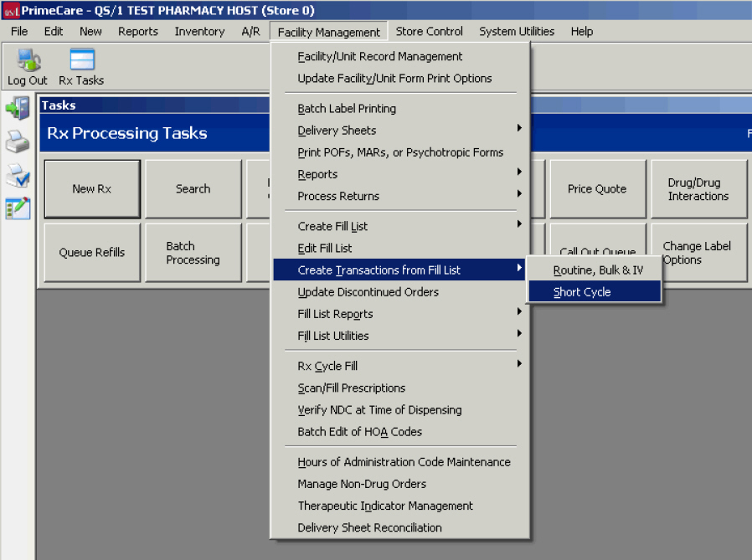Screen dimensions: 752x560
Task: Expand the Process Returns submenu
Action: [x=338, y=196]
